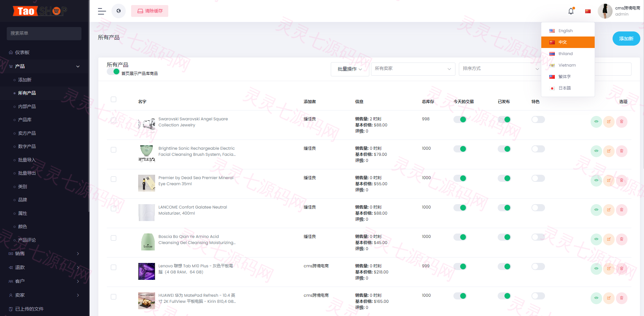Tick the checkbox for Brightline Sonic product
This screenshot has height=316, width=644.
click(x=114, y=150)
